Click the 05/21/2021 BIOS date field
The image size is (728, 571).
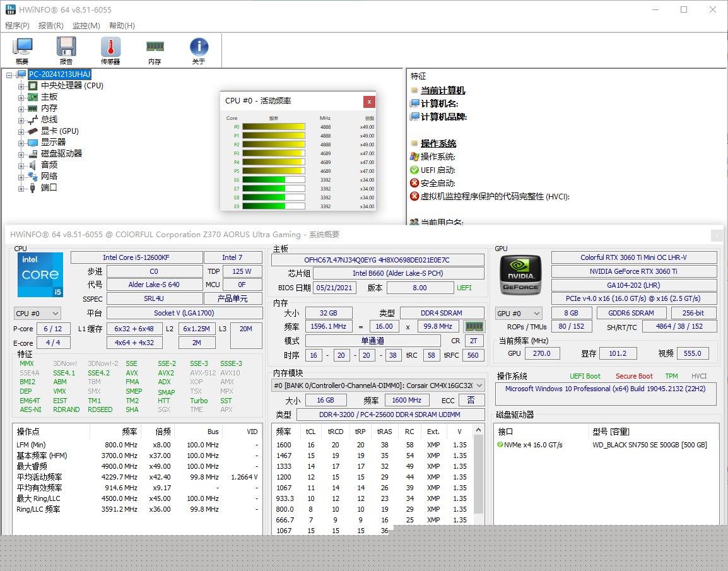[334, 288]
